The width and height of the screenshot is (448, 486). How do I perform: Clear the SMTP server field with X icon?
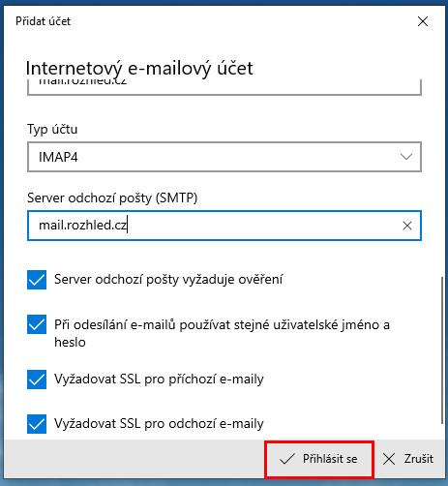407,226
